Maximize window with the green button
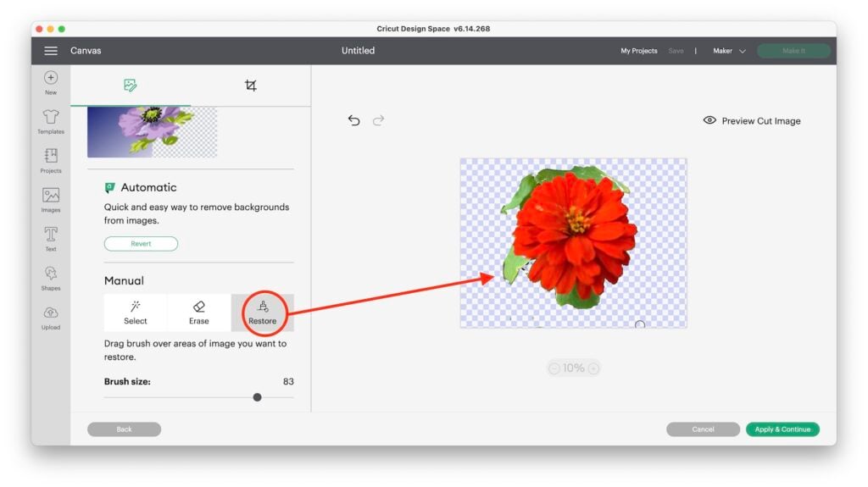Viewport: 868px width, 487px height. (x=61, y=29)
